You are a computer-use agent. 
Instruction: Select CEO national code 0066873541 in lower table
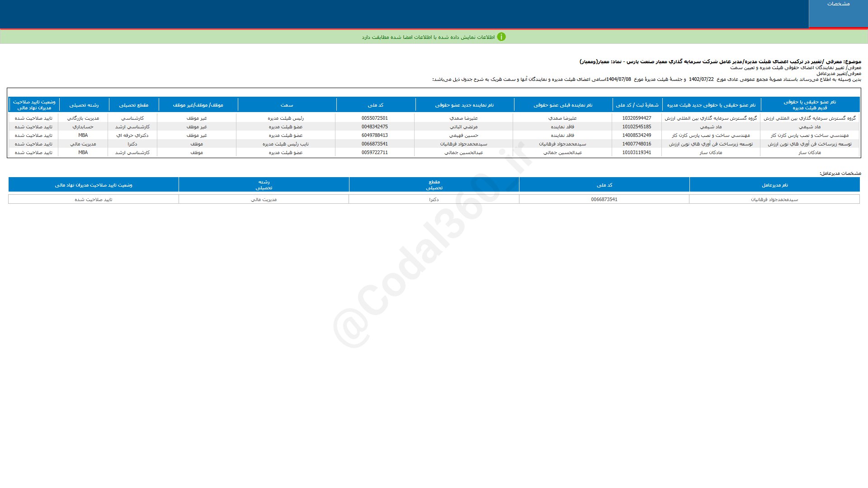click(604, 199)
